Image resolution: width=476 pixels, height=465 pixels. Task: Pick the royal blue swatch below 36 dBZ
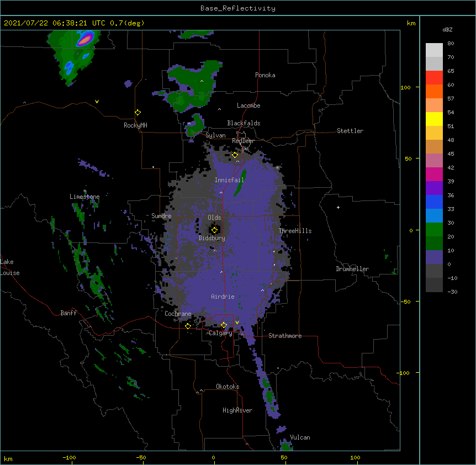point(434,202)
